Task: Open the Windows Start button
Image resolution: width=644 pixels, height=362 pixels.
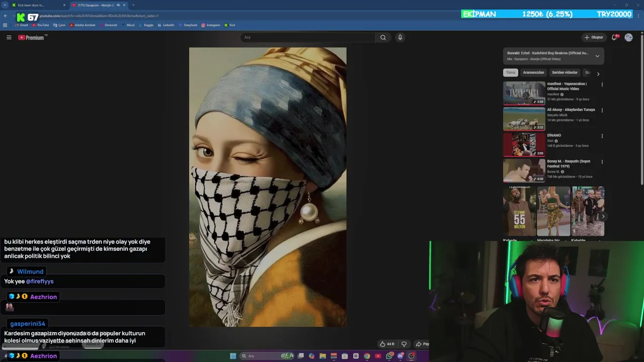Action: [x=233, y=356]
